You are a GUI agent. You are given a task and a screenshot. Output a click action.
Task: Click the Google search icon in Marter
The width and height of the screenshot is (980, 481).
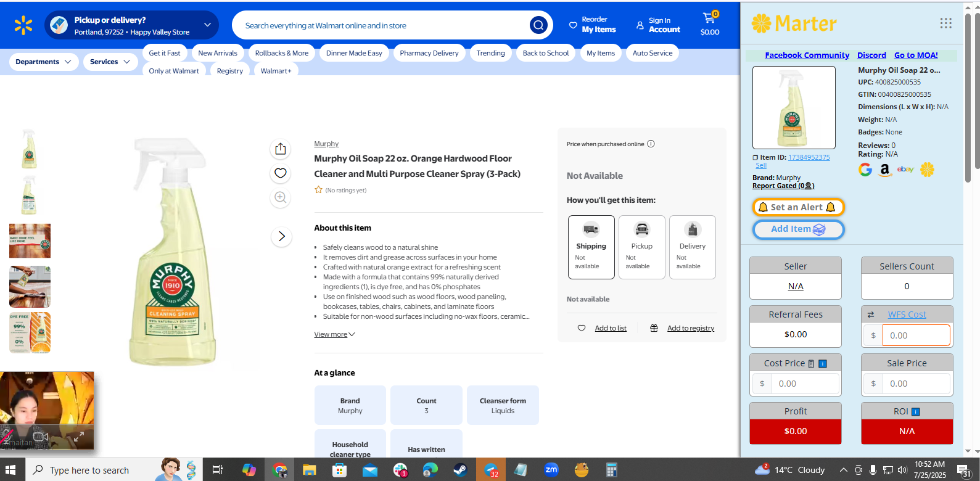[865, 170]
